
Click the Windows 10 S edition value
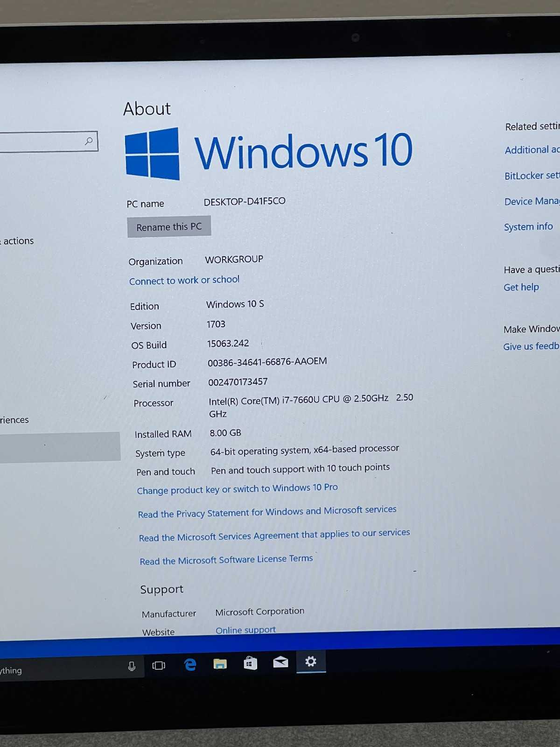235,304
